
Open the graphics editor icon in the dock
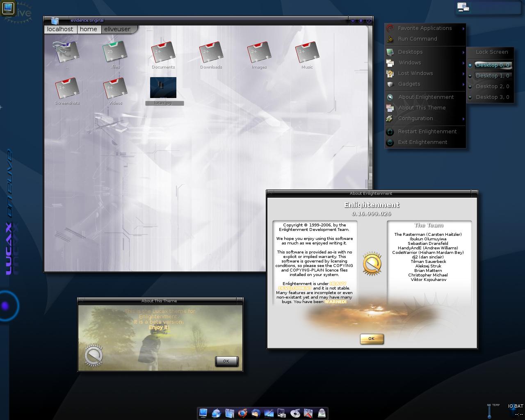click(x=269, y=413)
